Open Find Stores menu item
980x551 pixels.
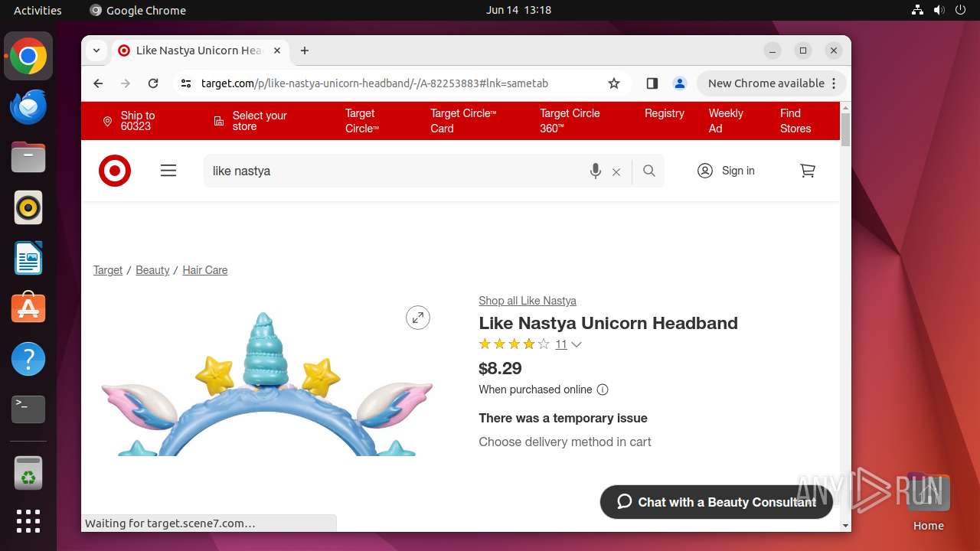click(795, 121)
